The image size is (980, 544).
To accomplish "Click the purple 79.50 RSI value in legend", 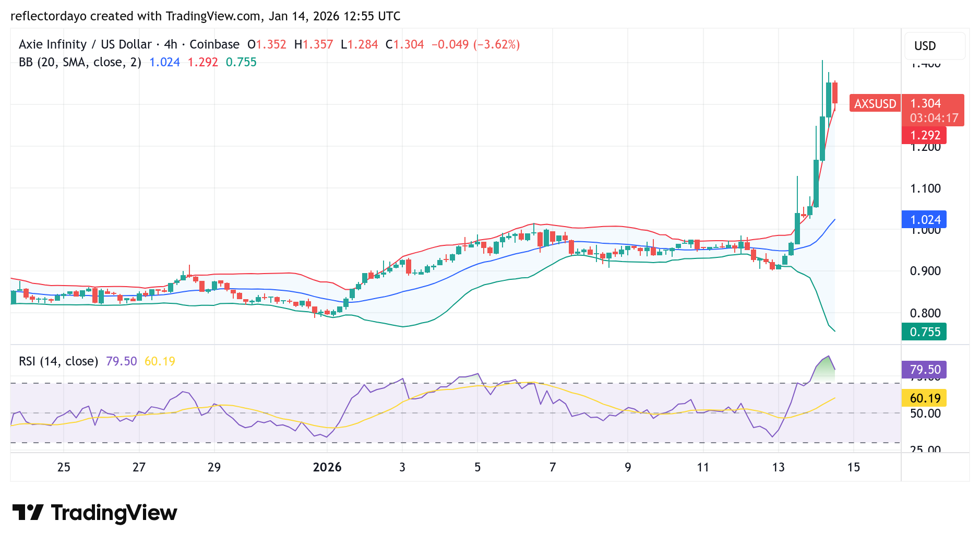I will (x=121, y=361).
